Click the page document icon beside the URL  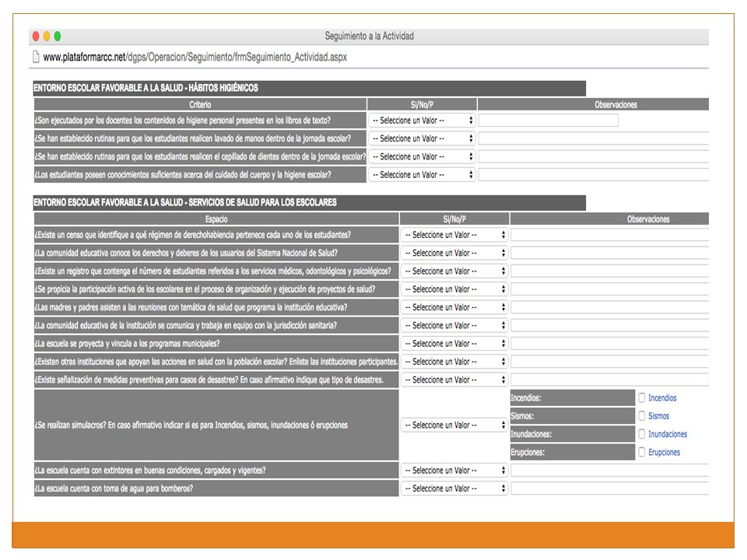pyautogui.click(x=36, y=57)
